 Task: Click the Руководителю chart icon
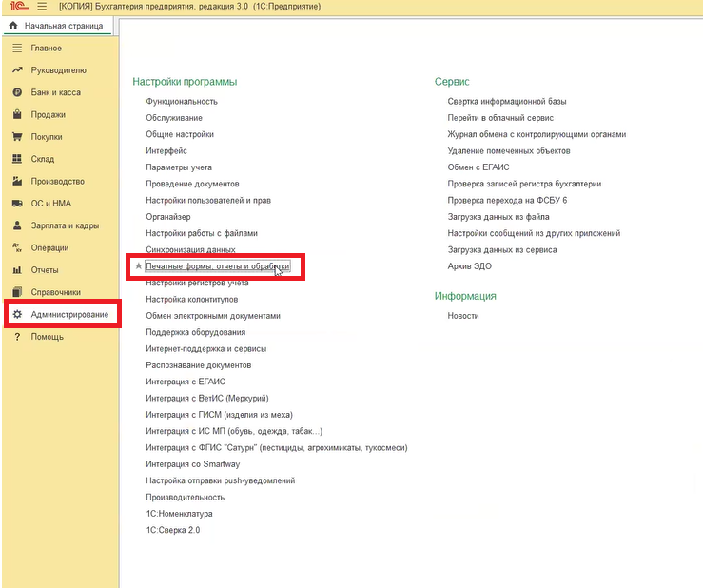17,70
